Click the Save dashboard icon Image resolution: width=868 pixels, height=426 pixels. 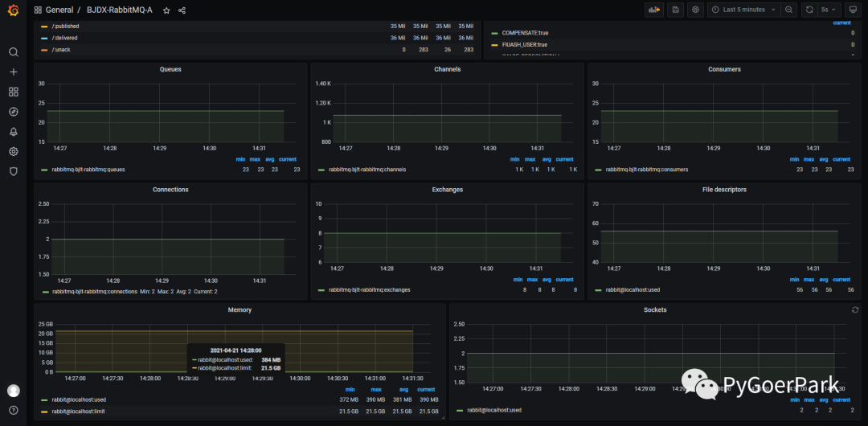[x=676, y=10]
